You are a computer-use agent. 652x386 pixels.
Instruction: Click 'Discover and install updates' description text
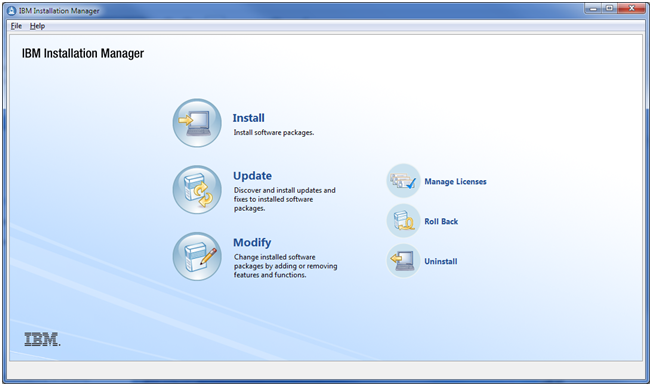pyautogui.click(x=284, y=199)
